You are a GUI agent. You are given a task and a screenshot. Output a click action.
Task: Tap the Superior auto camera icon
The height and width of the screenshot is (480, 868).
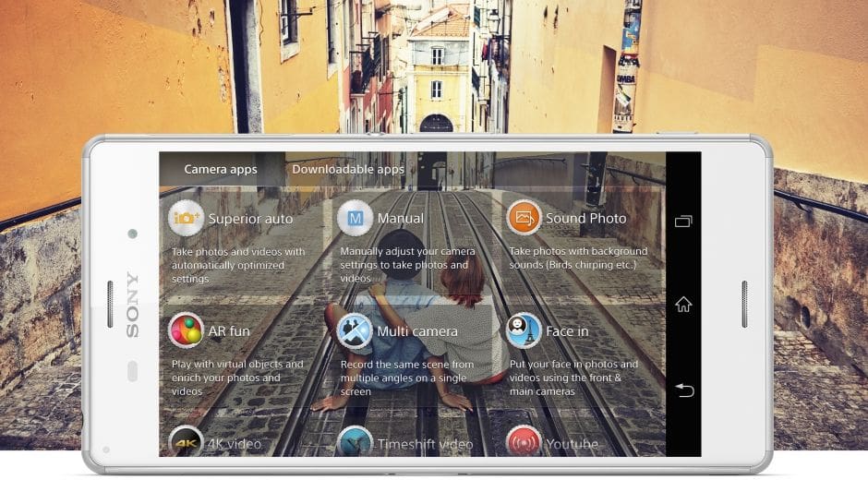point(187,219)
